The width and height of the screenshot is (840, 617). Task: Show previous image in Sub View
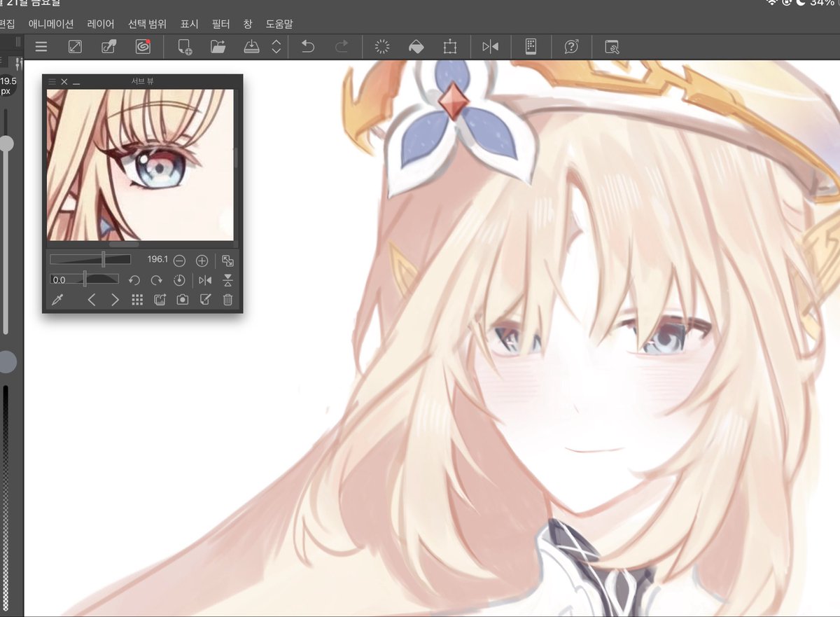tap(91, 300)
